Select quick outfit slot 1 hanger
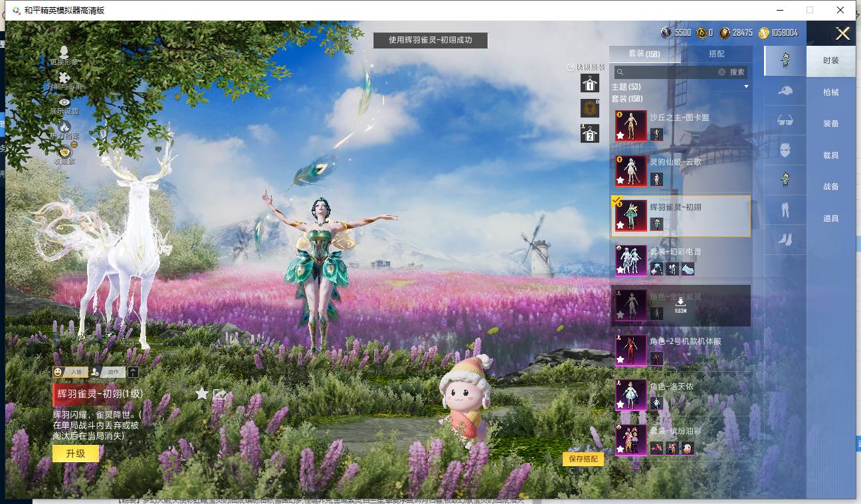Screen dimensions: 861x504 pos(589,84)
